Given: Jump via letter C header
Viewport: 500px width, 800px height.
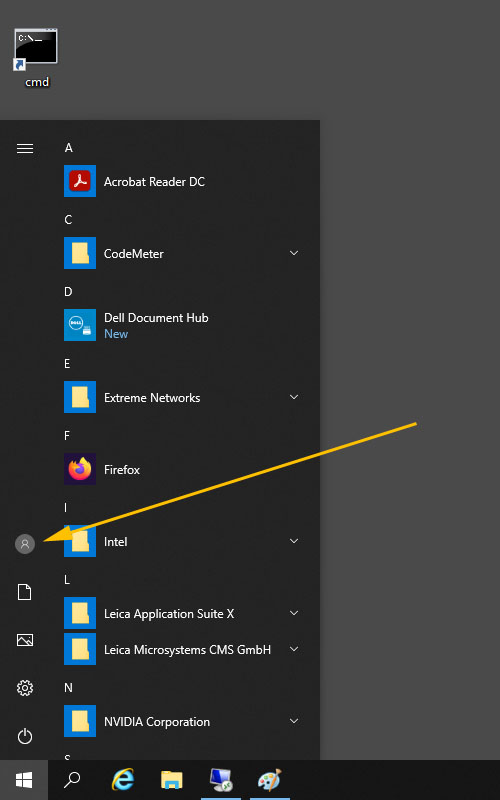Looking at the screenshot, I should click(68, 220).
